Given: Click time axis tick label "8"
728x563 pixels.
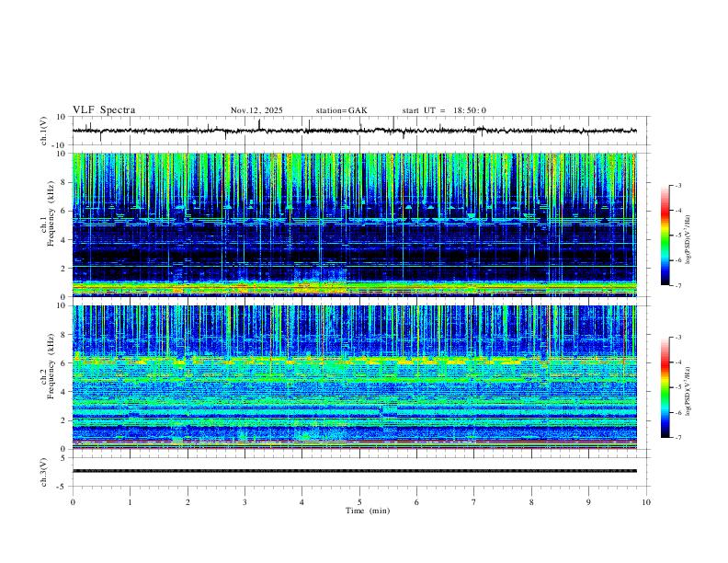Looking at the screenshot, I should tap(531, 502).
